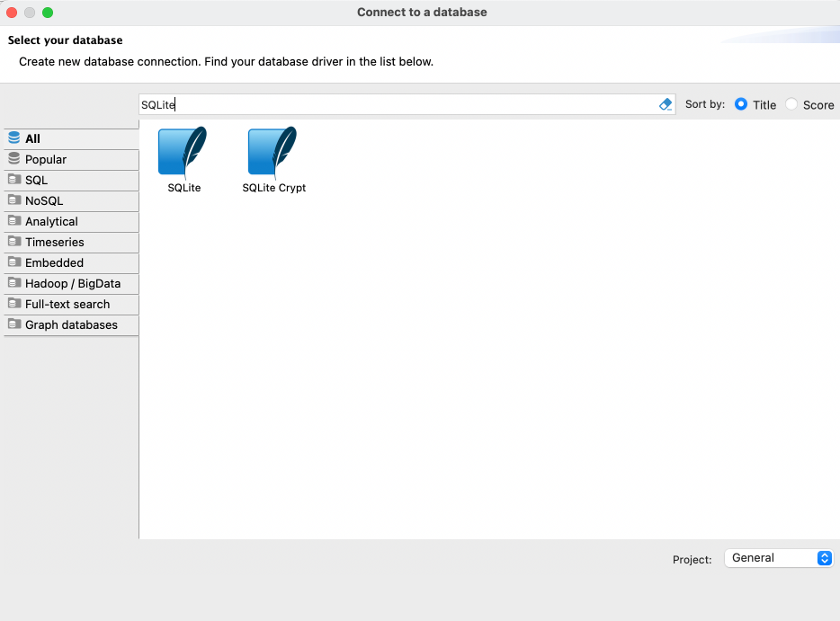Switch to the Timeseries category tab
The width and height of the screenshot is (840, 621).
pyautogui.click(x=55, y=242)
